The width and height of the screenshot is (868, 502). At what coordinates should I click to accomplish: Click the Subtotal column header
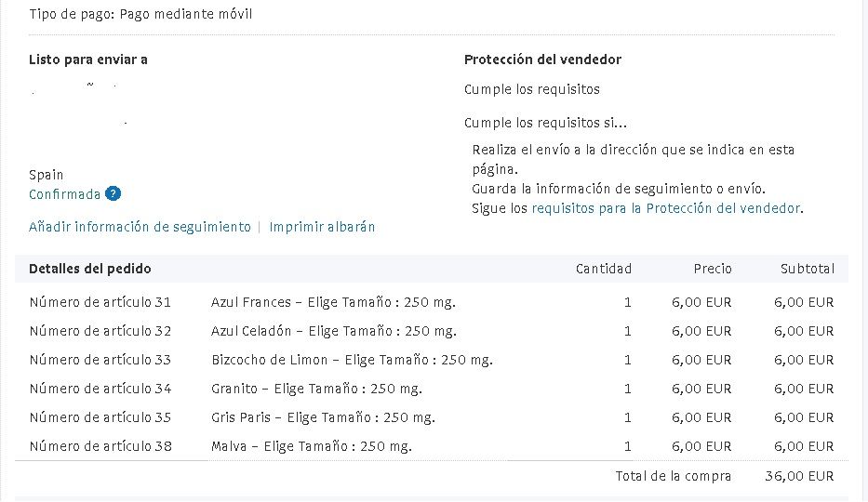pos(808,269)
